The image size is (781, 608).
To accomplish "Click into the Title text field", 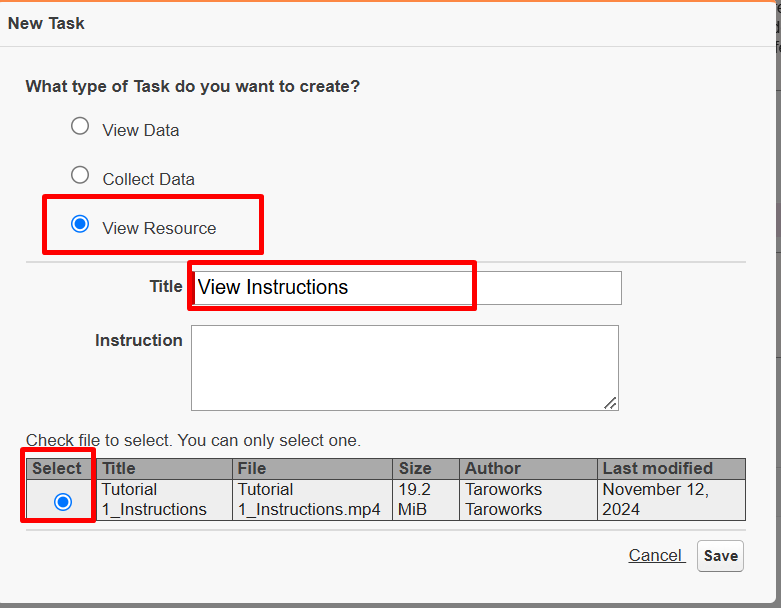I will tap(405, 288).
